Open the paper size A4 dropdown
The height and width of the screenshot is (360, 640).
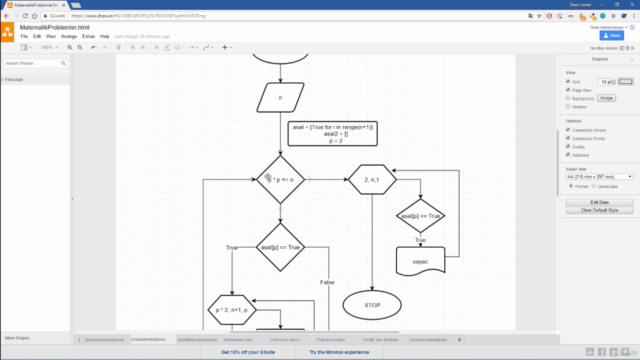[599, 177]
